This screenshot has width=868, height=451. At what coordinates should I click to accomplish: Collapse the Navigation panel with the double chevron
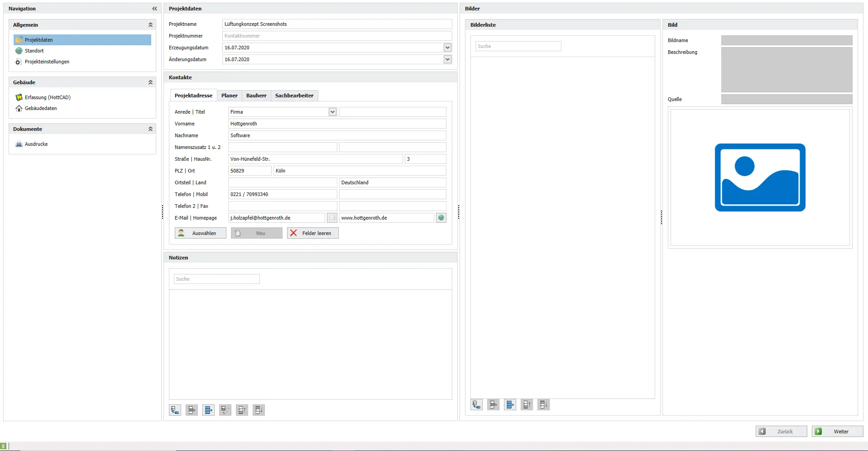click(154, 9)
